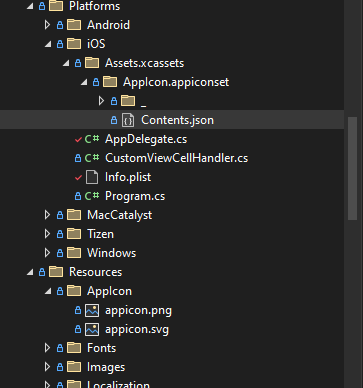Click the iOS folder icon
The image size is (363, 388).
74,44
